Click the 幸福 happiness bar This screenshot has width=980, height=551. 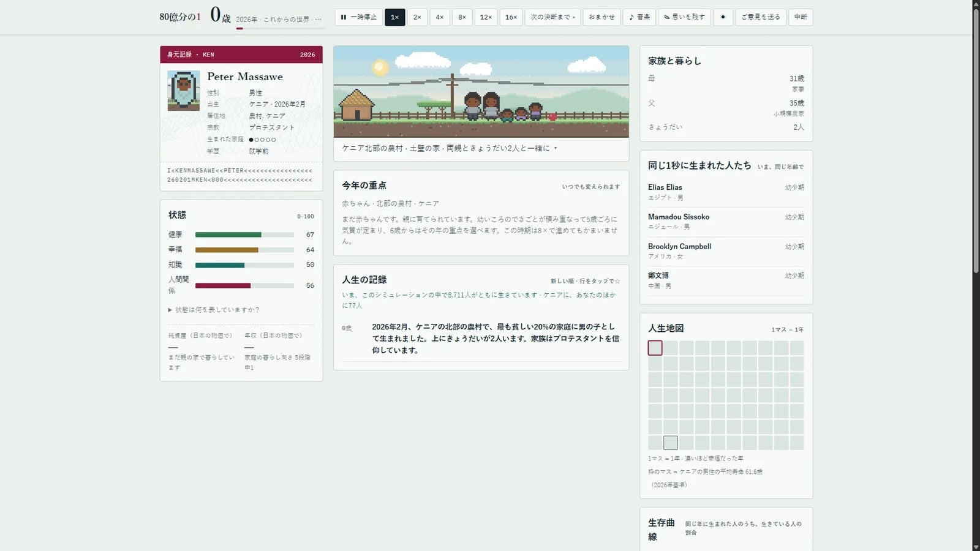[244, 250]
